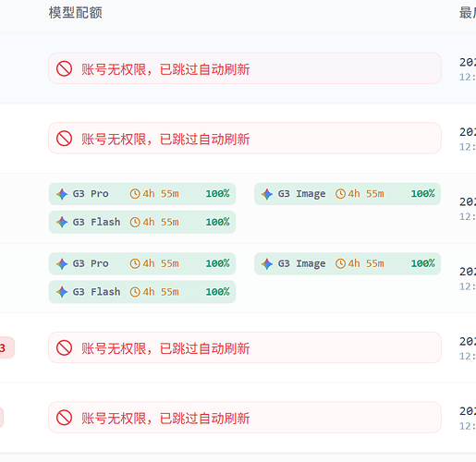Click the clock icon on the upper G3 Pro badge
The image size is (476, 462).
coord(135,194)
